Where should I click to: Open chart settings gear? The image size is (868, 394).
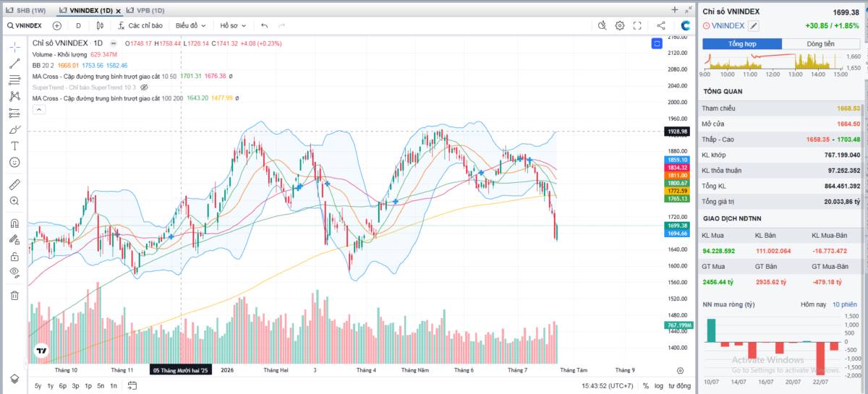point(620,25)
